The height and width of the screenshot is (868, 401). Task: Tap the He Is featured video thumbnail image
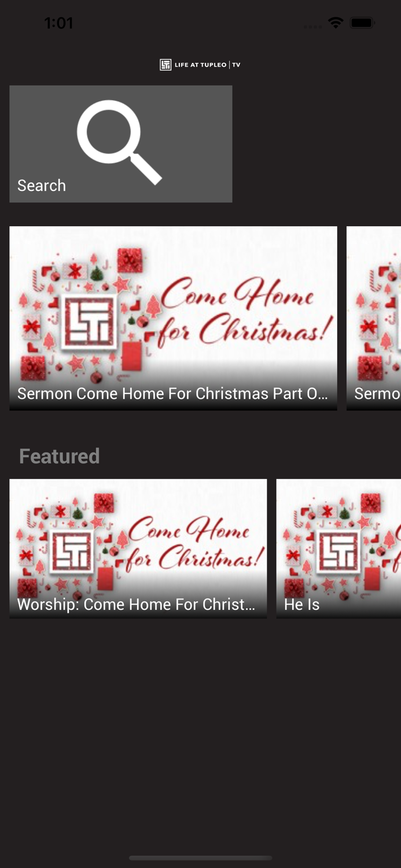(339, 549)
